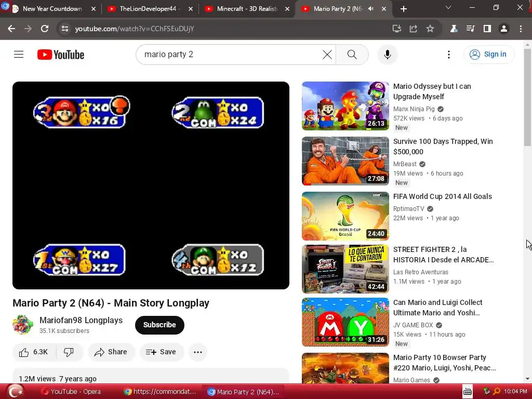532x399 pixels.
Task: Go back in browser history
Action: (11, 29)
